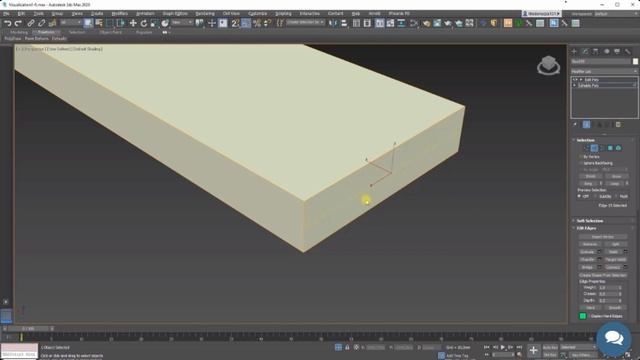The width and height of the screenshot is (640, 360).
Task: Select Preview Selection Off radio button
Action: [579, 196]
